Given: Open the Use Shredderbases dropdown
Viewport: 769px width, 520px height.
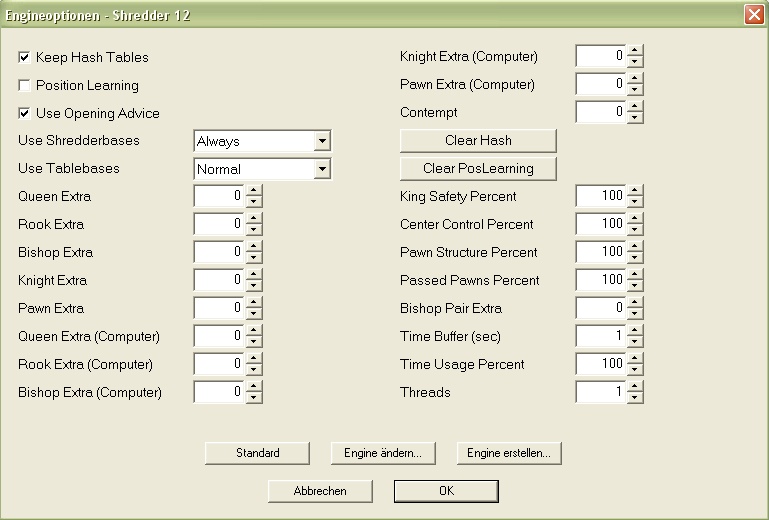Looking at the screenshot, I should (322, 141).
